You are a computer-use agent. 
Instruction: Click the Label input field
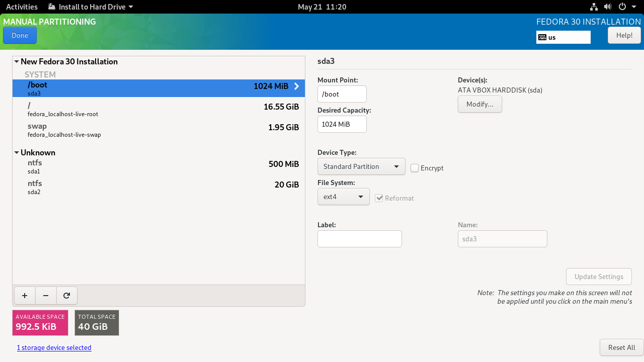pos(359,239)
